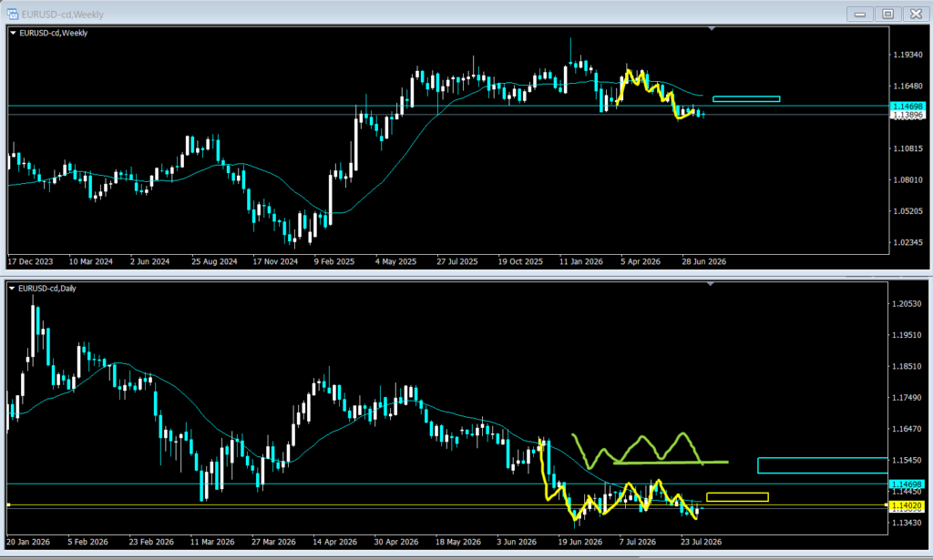Click 1.20530 on Daily price scale
The width and height of the screenshot is (933, 560).
tap(907, 304)
